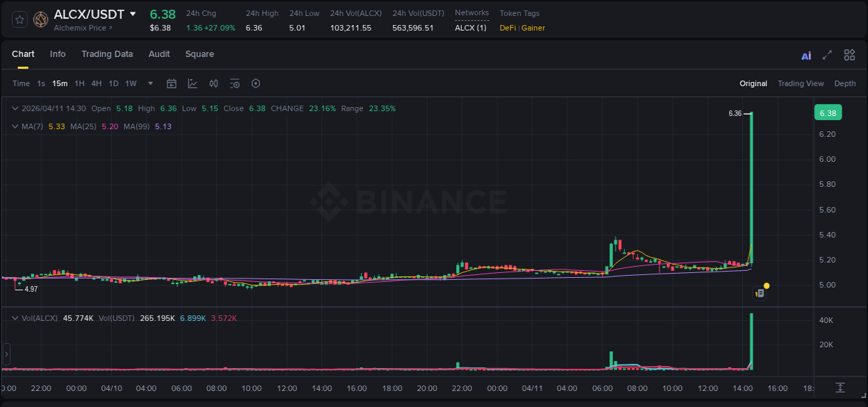Click the 24h High value 6.36

point(254,28)
